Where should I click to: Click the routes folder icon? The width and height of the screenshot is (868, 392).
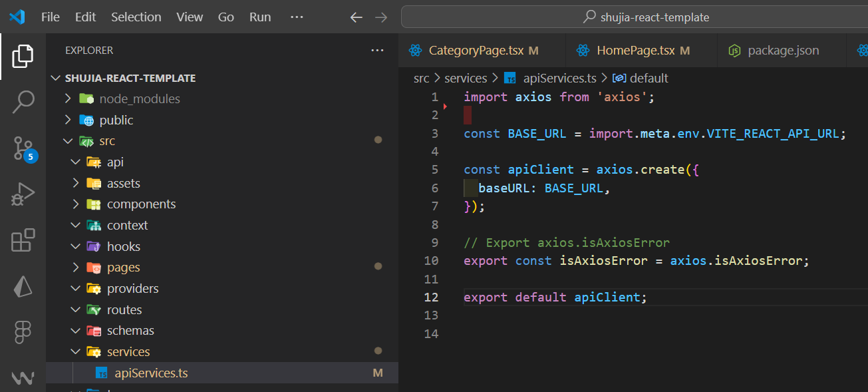(94, 309)
